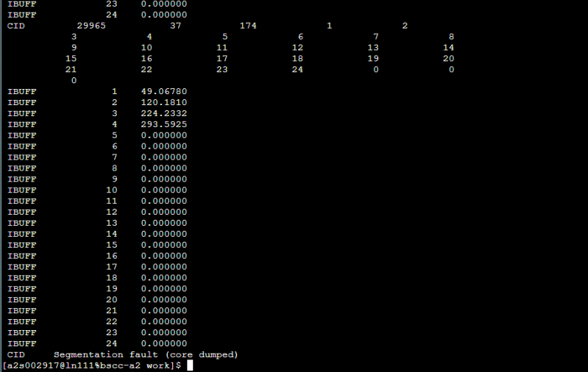Click index 12 in the IBUFF list
The height and width of the screenshot is (372, 588).
[x=112, y=212]
